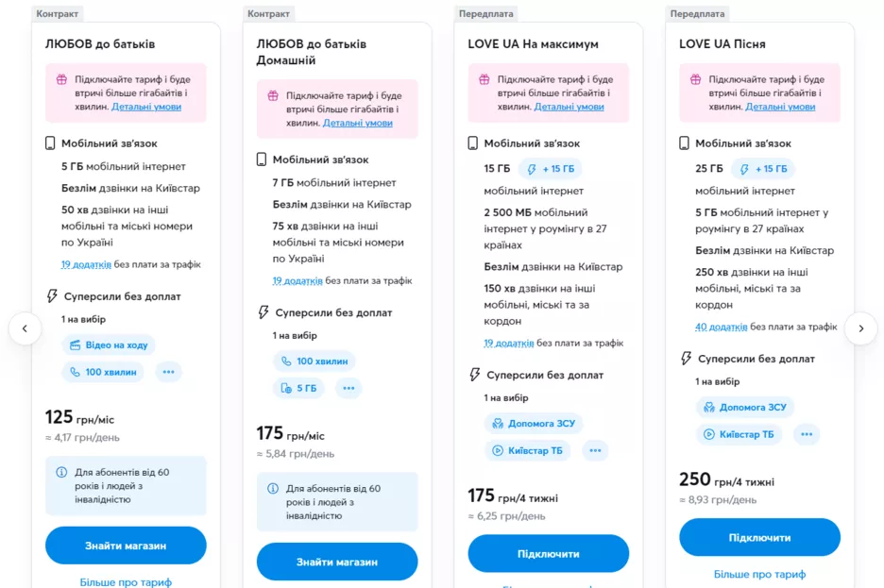
Task: Click the info icon in ЛЮБОВ до батьків Домашній note
Action: (273, 489)
